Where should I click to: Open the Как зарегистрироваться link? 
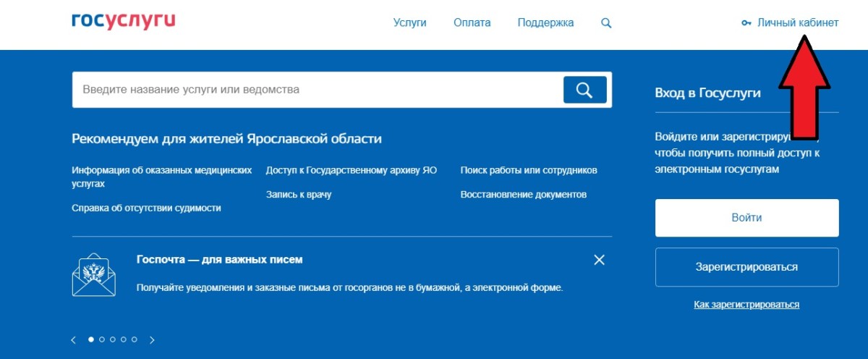click(746, 305)
